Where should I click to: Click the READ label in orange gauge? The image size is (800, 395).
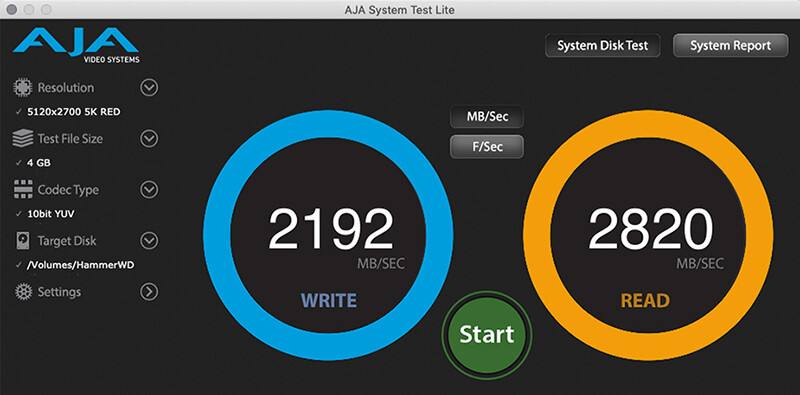(x=645, y=301)
